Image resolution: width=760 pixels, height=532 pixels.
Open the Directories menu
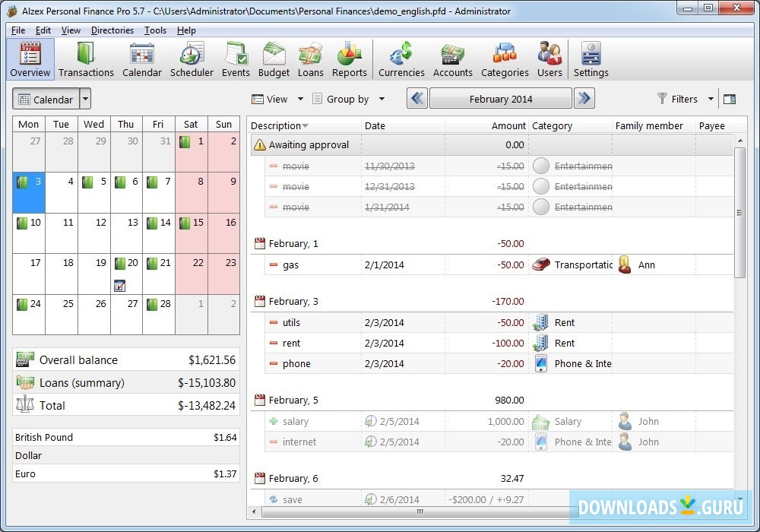(112, 30)
